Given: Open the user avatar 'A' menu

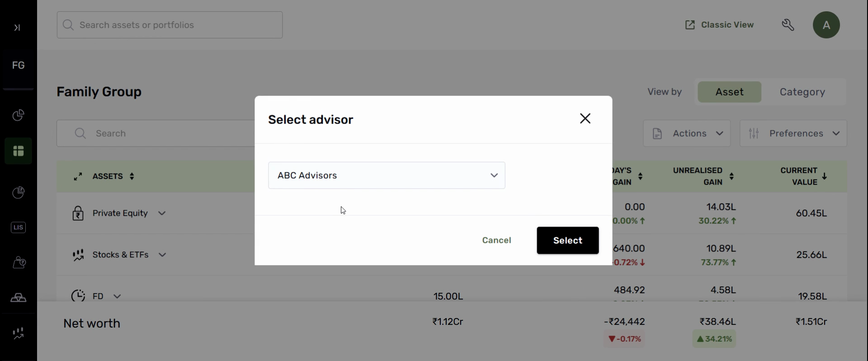Looking at the screenshot, I should tap(826, 25).
